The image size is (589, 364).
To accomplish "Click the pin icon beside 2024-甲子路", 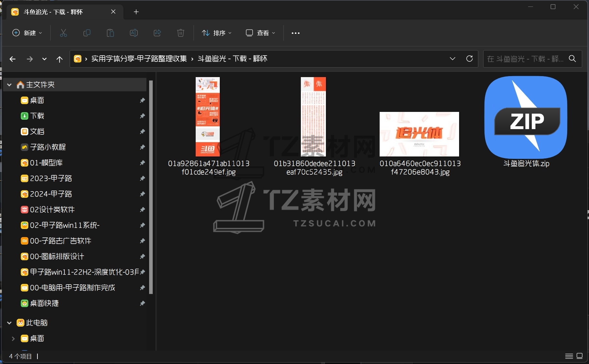I will (142, 194).
